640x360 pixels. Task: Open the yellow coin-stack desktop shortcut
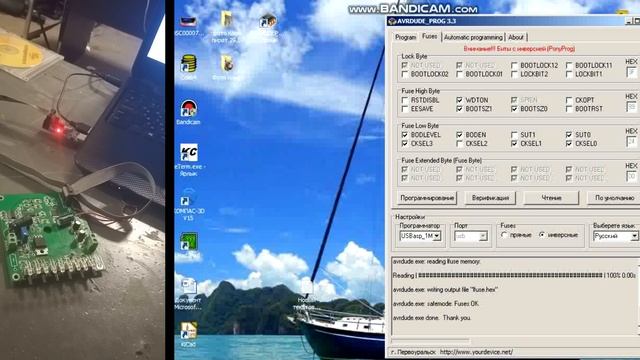[188, 67]
